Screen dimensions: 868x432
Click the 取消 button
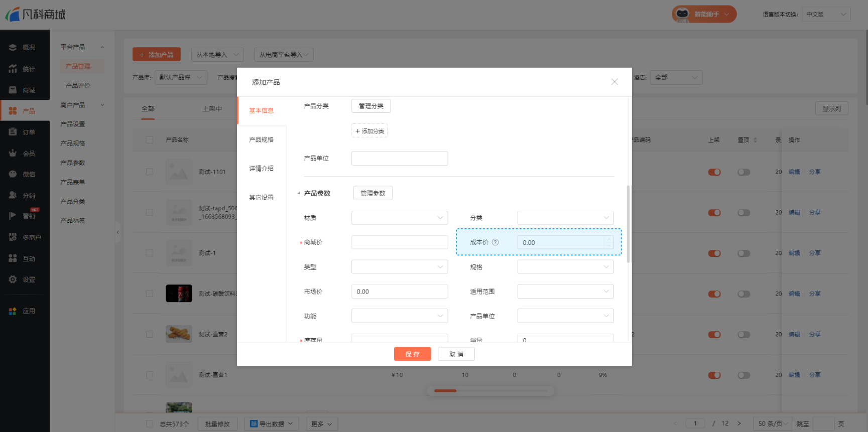456,354
